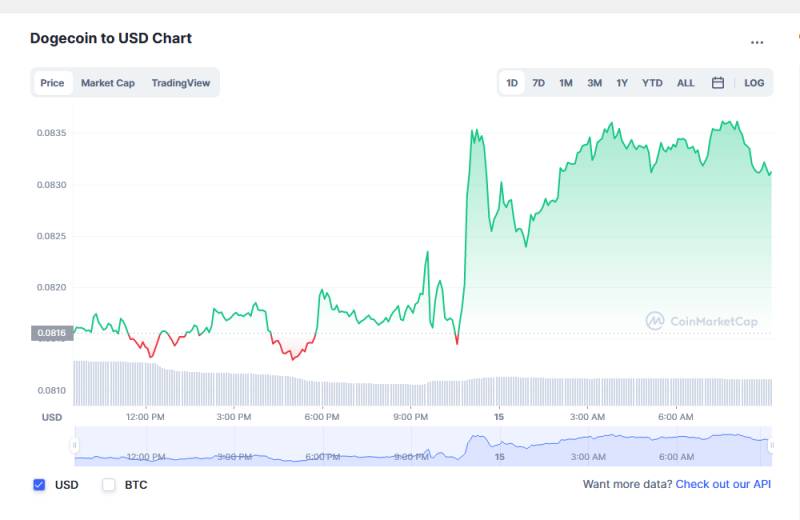Click the USD axis unit label
800x520 pixels.
tap(52, 417)
